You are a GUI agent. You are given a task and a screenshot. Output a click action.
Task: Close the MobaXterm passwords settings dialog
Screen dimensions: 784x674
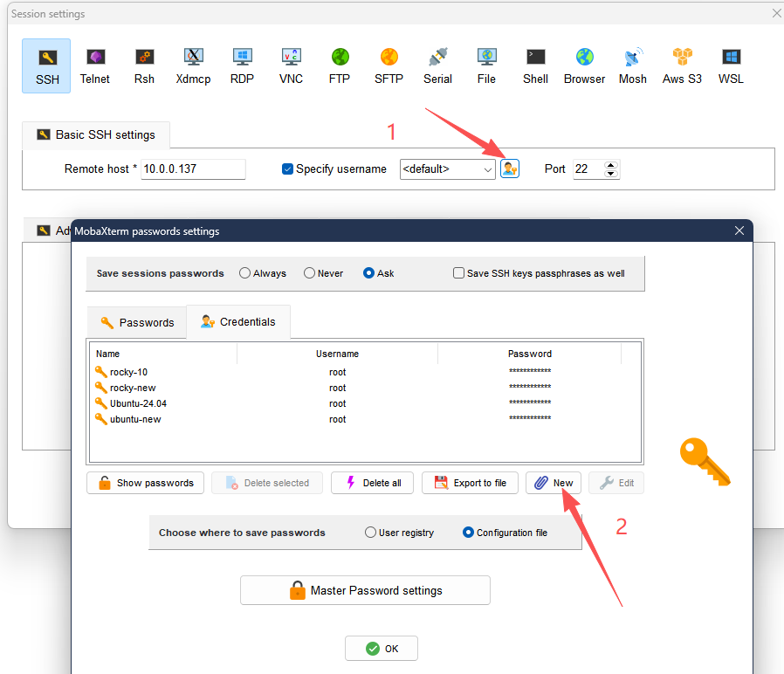pos(739,230)
